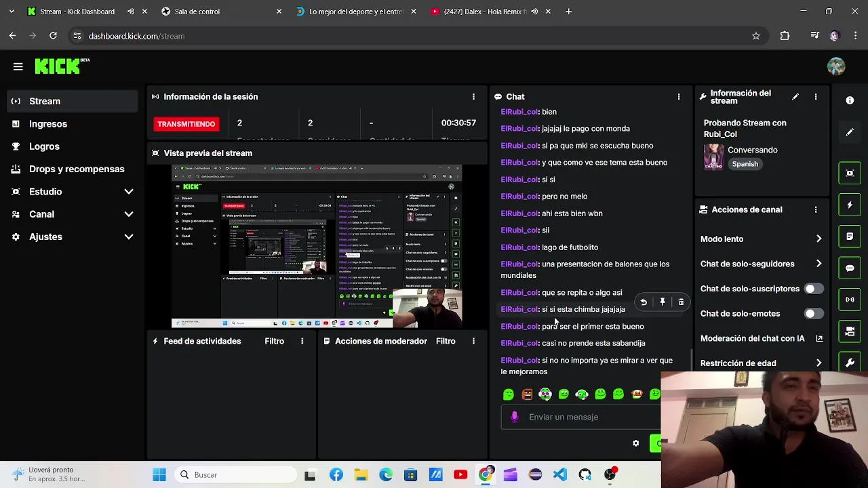This screenshot has width=868, height=488.
Task: Click the purple microphone icon in message box
Action: [515, 417]
